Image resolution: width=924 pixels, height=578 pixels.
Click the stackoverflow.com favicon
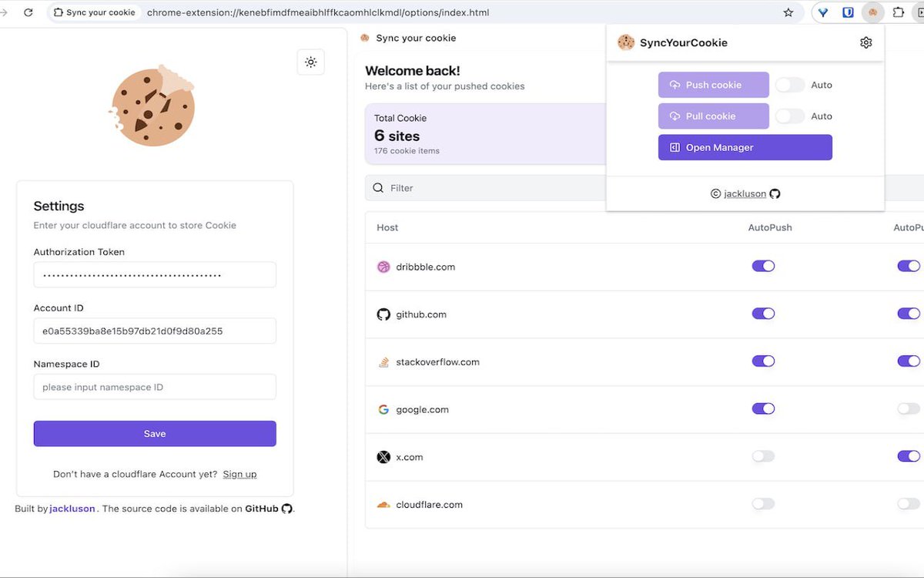coord(383,361)
